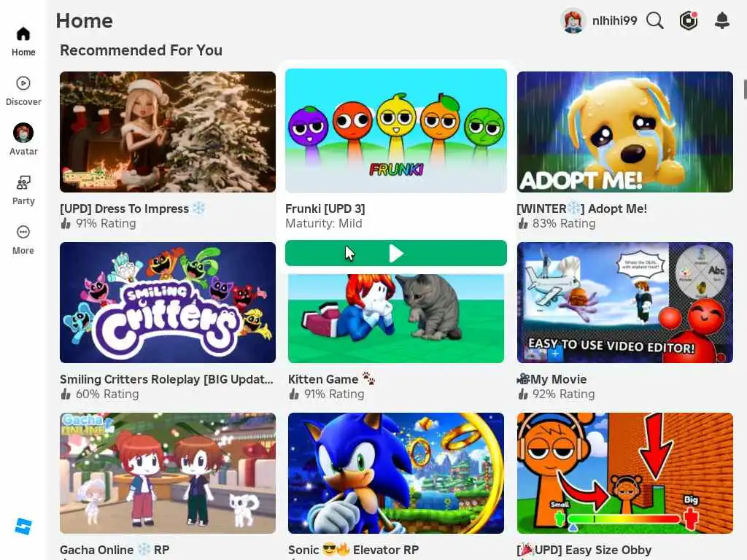The image size is (747, 560).
Task: Click the 'Sonic Elevator RP' title
Action: tap(354, 550)
